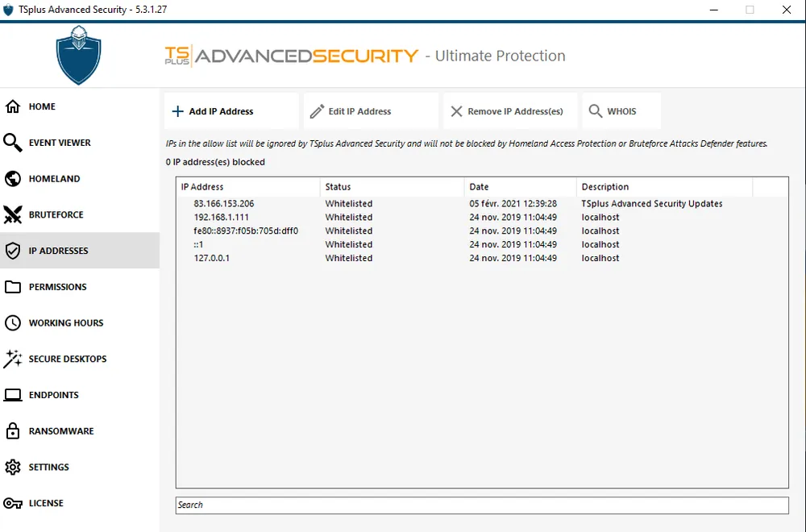This screenshot has height=532, width=806.
Task: Go to HOMELAND label in sidebar
Action: 55,178
